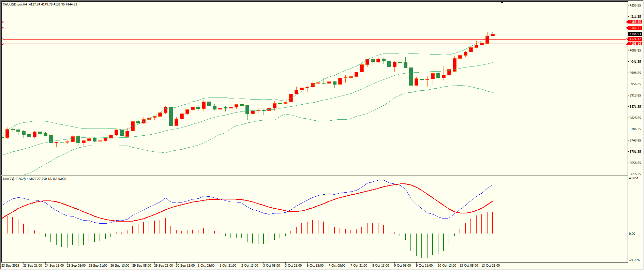The height and width of the screenshot is (270, 644).
Task: Select the 4166.71 red price tag
Action: (635, 28)
